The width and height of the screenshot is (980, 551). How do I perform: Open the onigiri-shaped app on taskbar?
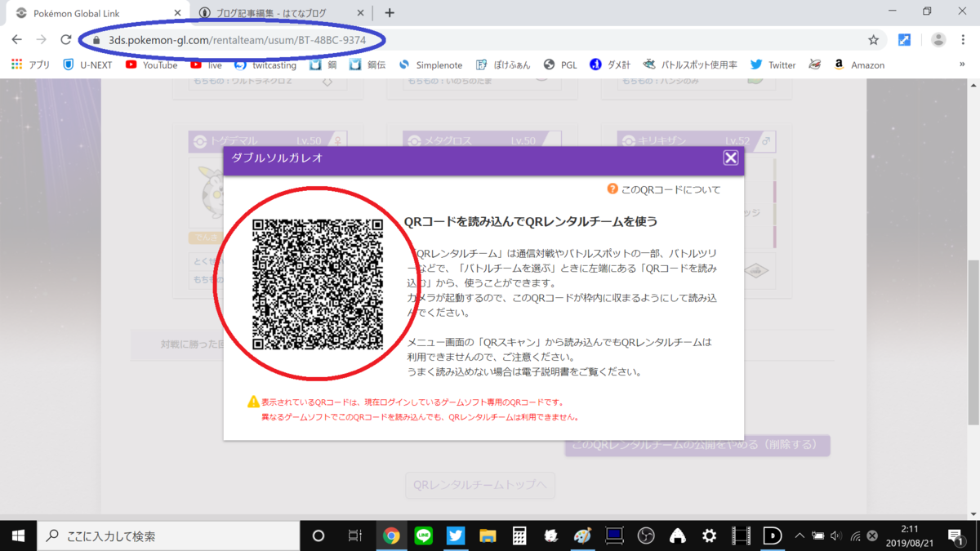click(x=677, y=535)
